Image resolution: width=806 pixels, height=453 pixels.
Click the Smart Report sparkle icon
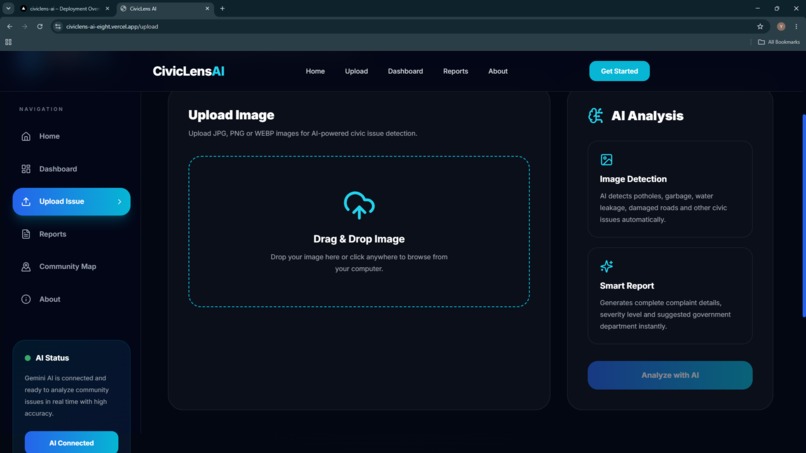pyautogui.click(x=606, y=266)
